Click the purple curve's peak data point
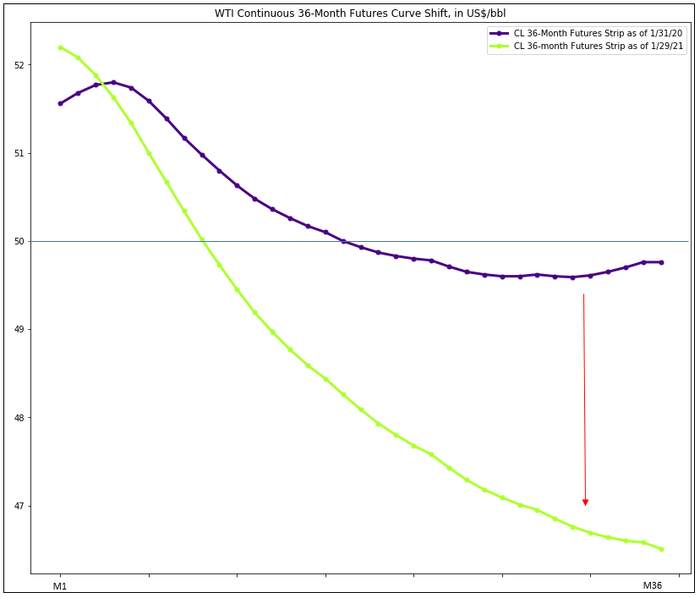 point(113,82)
